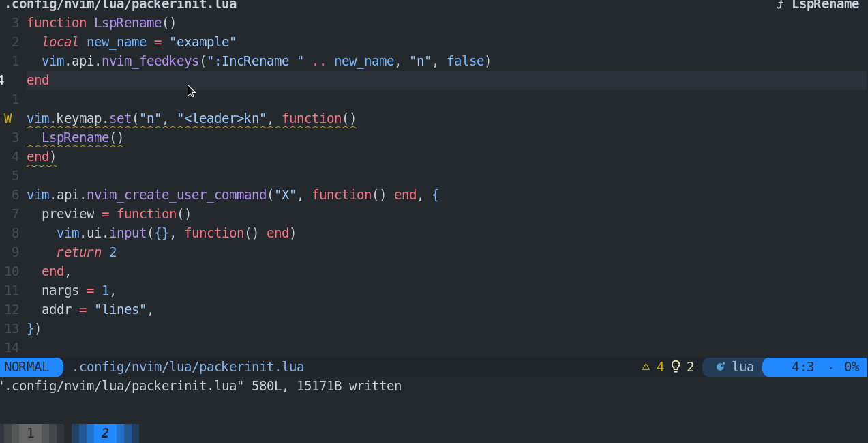Click the W warning sign in the gutter

(x=7, y=118)
